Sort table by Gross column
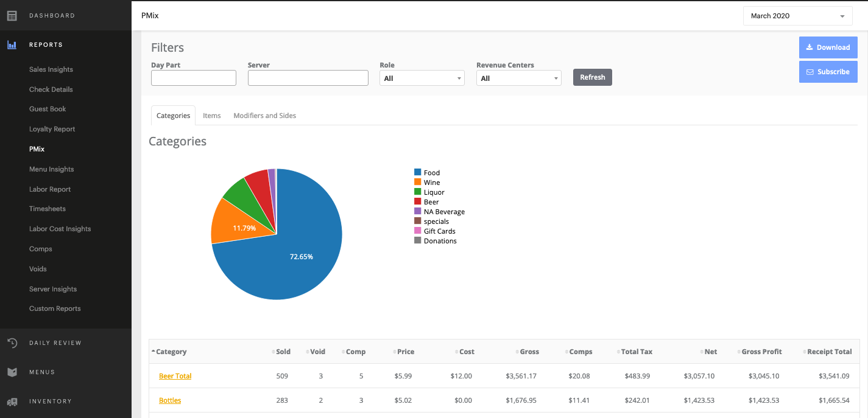This screenshot has height=418, width=868. tap(529, 352)
